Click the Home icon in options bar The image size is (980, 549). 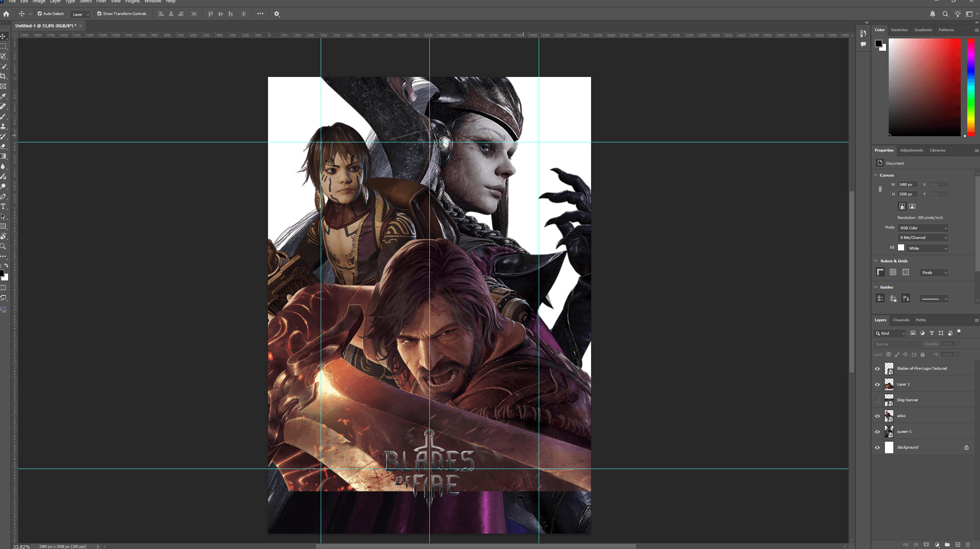pyautogui.click(x=6, y=14)
